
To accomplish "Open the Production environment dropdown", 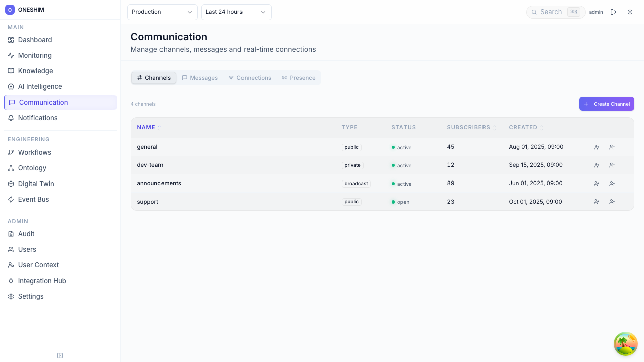I will click(162, 12).
